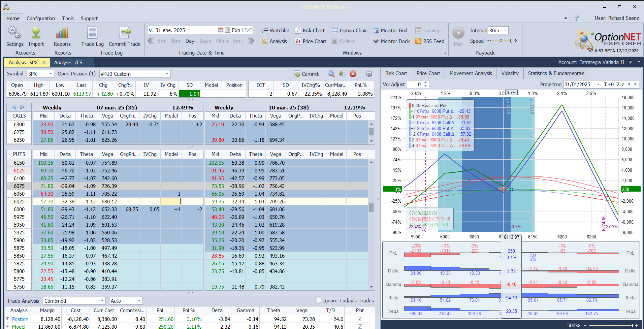The width and height of the screenshot is (644, 329).
Task: Switch to the Volatility tab
Action: pyautogui.click(x=510, y=73)
